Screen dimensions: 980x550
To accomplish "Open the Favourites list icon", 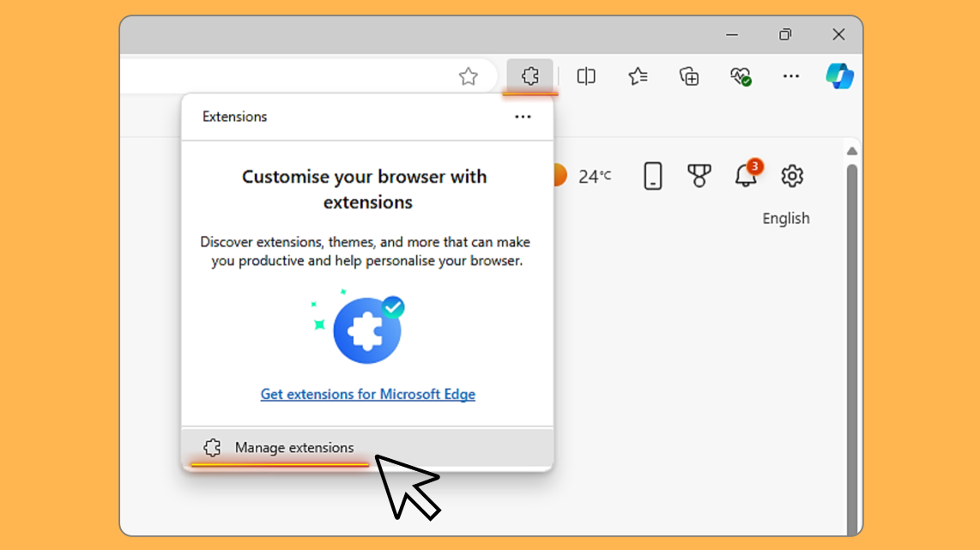I will coord(638,76).
